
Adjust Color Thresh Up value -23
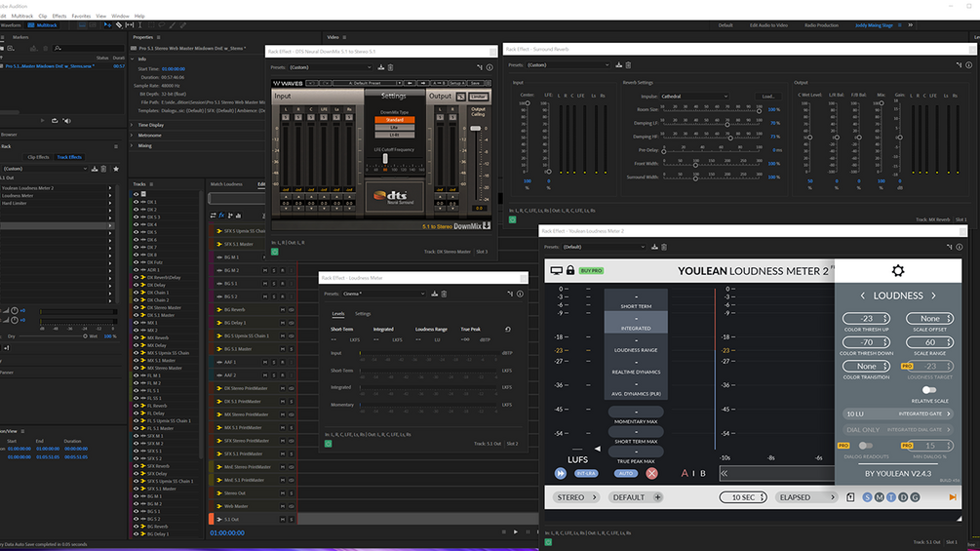[x=866, y=319]
